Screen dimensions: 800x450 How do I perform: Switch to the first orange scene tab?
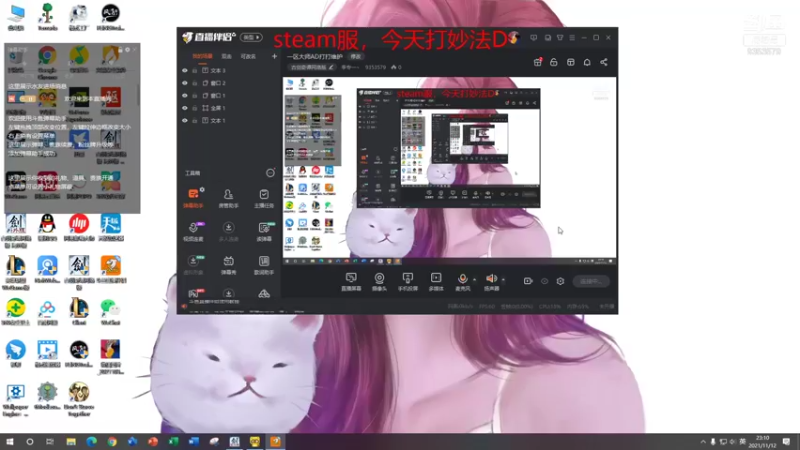[202, 56]
